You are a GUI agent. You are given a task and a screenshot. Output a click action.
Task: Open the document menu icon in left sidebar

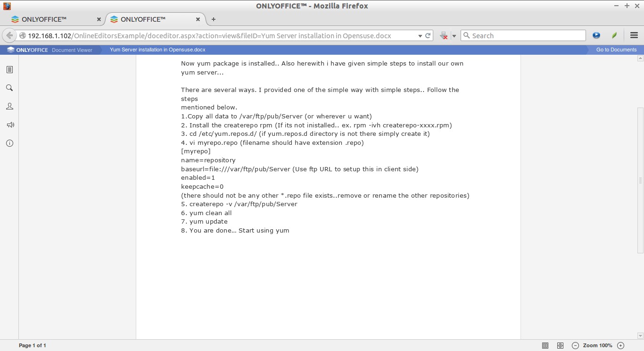[9, 69]
